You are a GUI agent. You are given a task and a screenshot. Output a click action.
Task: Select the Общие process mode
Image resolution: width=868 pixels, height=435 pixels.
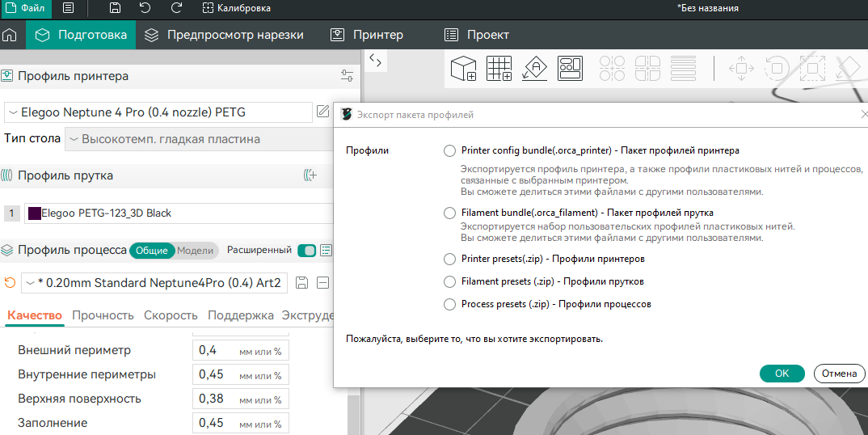(152, 251)
